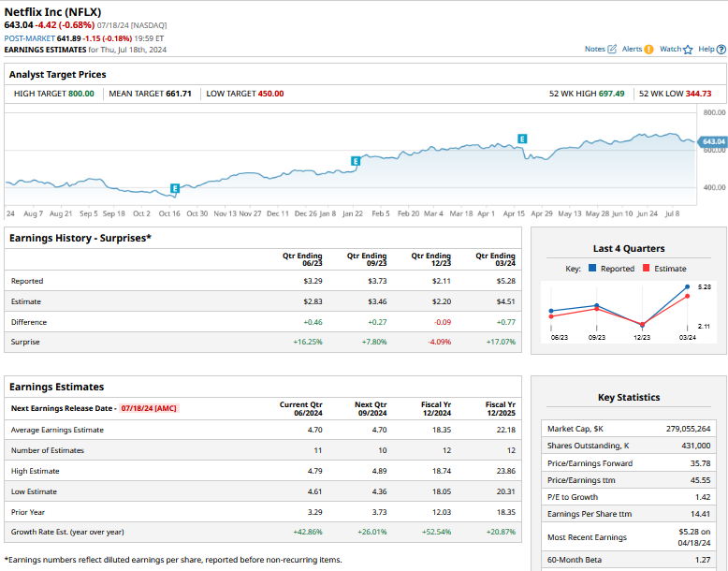Click the 5.28 reported point in quarters chart
This screenshot has height=571, width=728.
click(689, 286)
